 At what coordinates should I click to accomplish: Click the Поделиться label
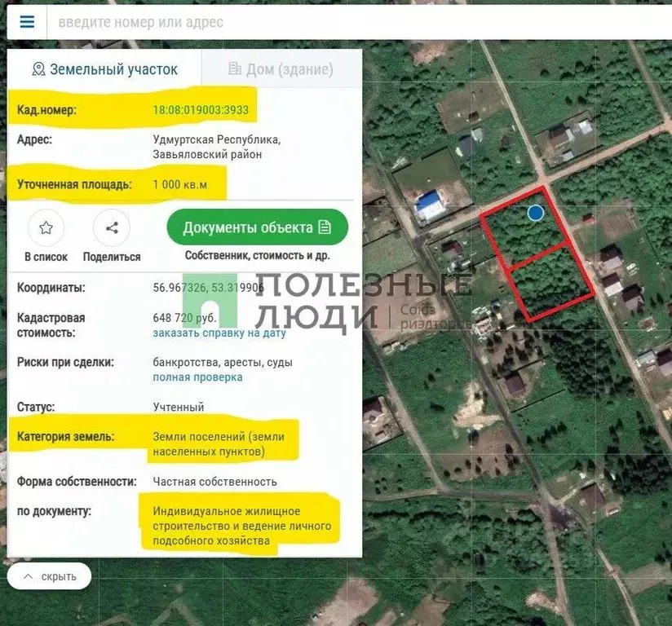click(112, 257)
